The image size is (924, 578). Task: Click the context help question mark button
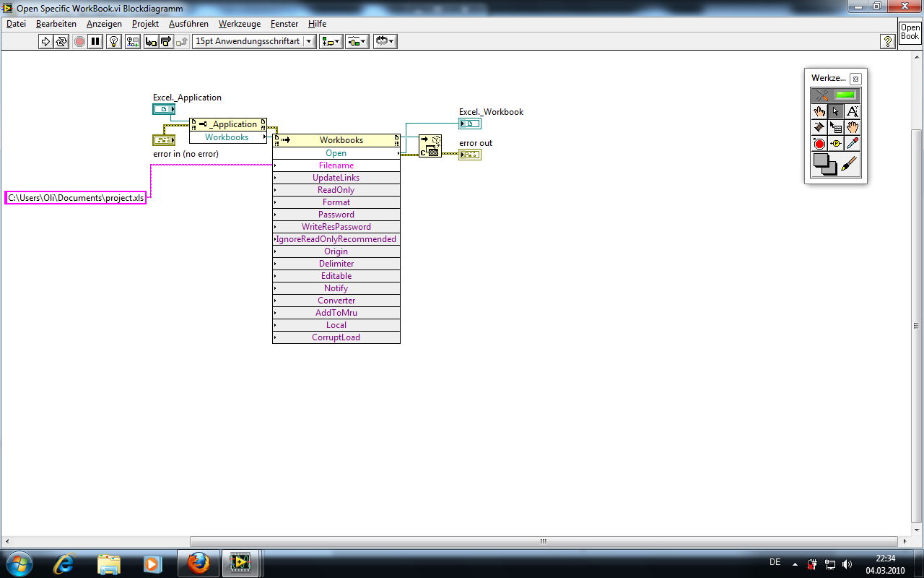888,41
